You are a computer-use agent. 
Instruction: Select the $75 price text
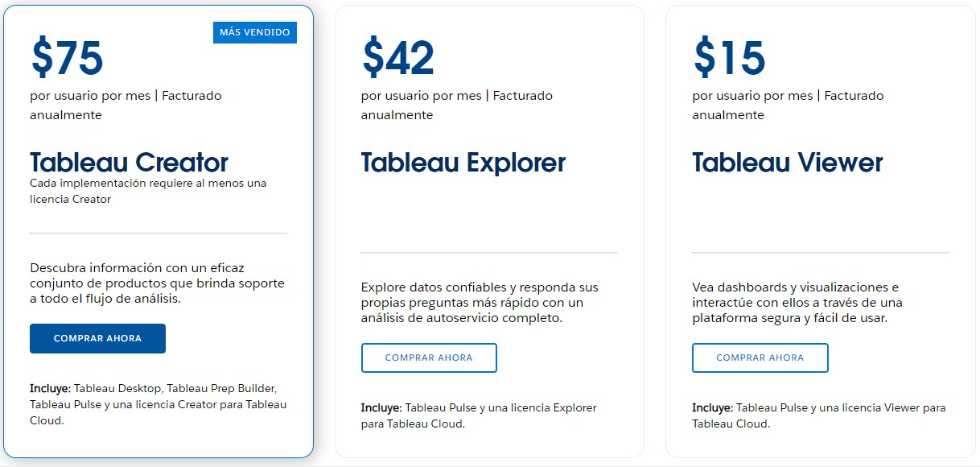pos(67,57)
